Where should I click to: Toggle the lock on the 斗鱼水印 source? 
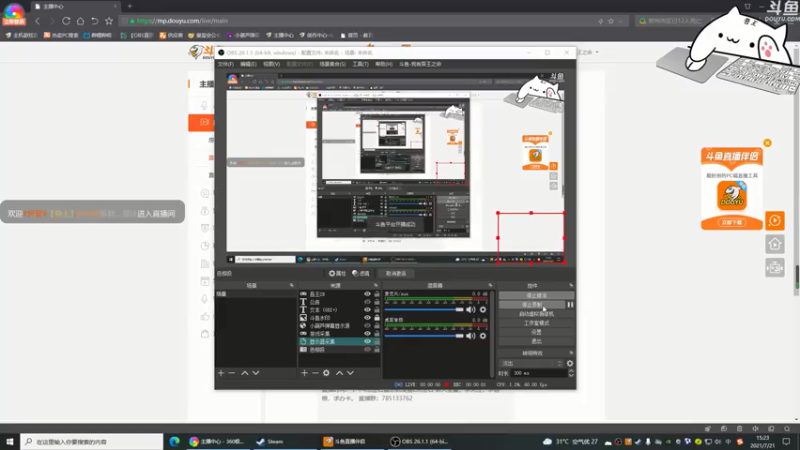tap(377, 318)
